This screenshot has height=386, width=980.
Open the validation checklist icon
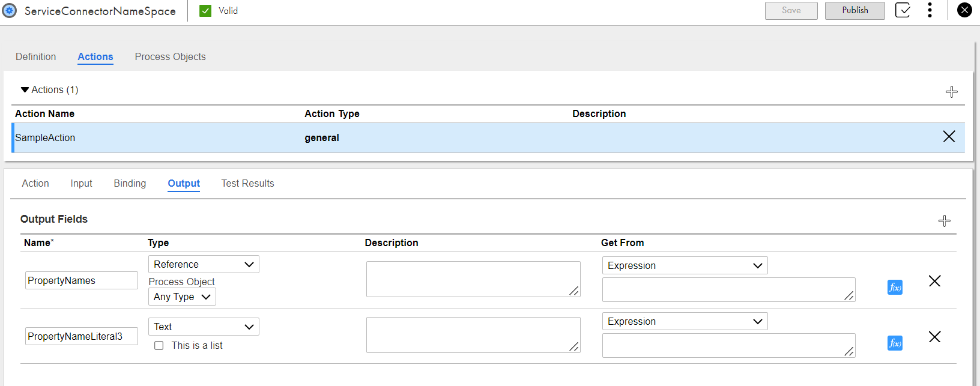click(903, 10)
